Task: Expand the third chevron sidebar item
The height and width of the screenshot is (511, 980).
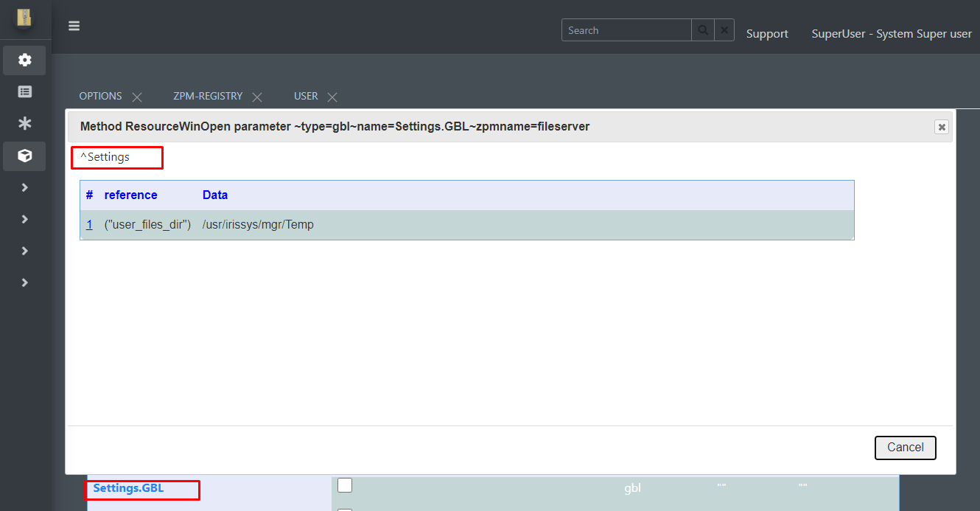Action: (x=24, y=251)
